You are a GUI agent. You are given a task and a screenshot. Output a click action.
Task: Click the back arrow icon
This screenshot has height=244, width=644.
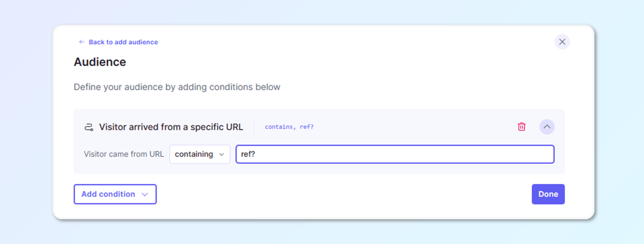(x=82, y=42)
